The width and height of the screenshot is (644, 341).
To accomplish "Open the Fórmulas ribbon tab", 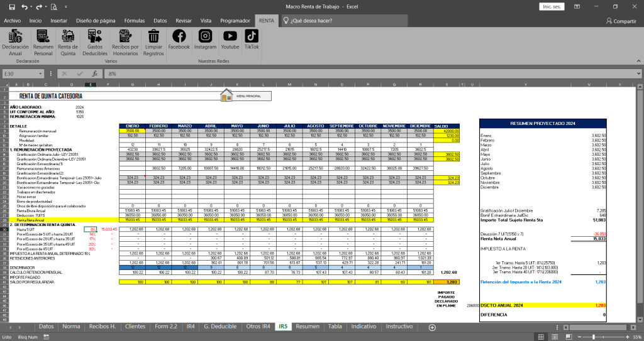I will pyautogui.click(x=135, y=21).
